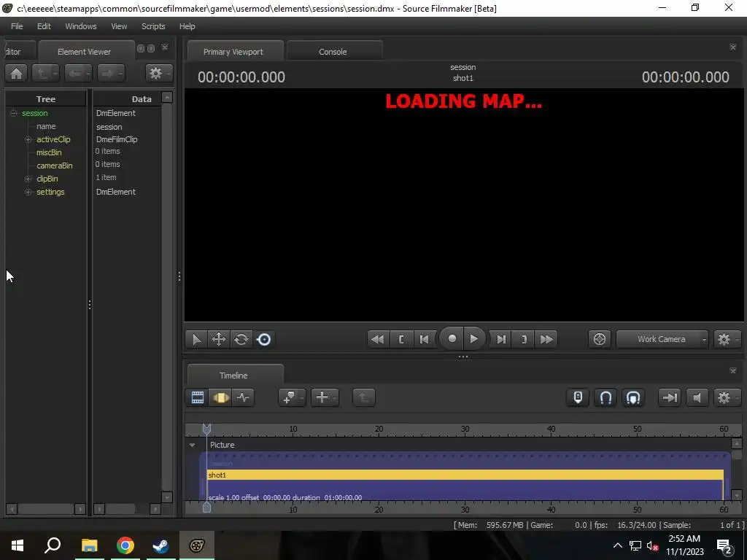
Task: Switch to Clip Editor mode
Action: [197, 397]
